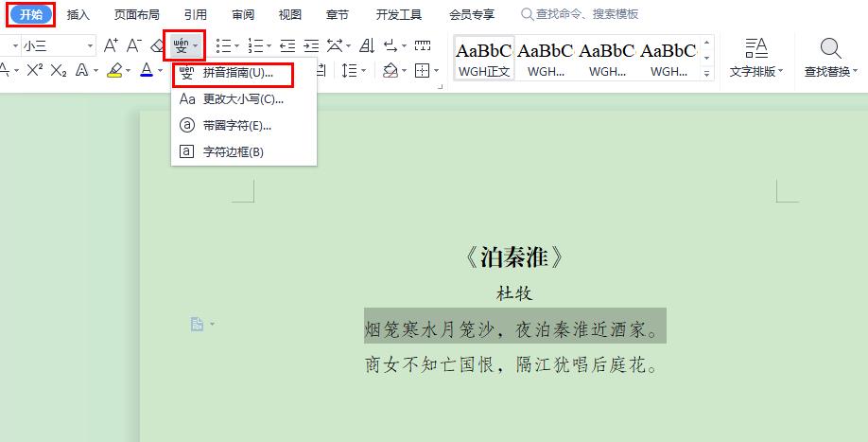Expand the text effects dropdown arrow
The height and width of the screenshot is (442, 868).
point(95,71)
